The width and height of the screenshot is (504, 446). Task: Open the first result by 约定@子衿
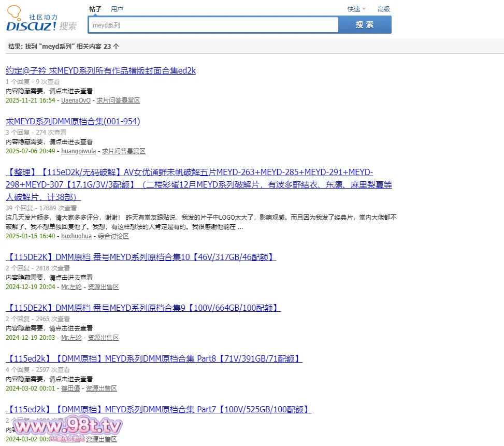point(100,70)
